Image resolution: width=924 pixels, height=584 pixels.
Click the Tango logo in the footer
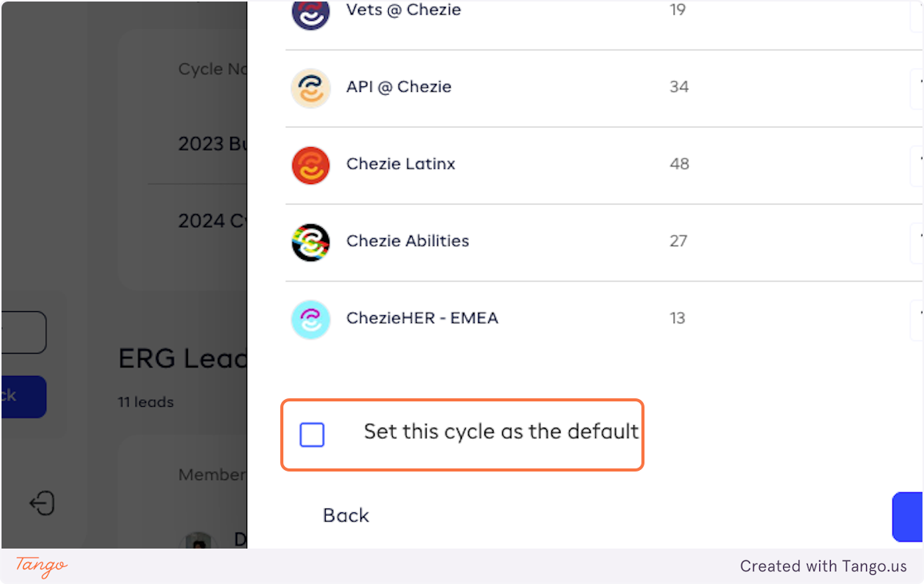42,566
